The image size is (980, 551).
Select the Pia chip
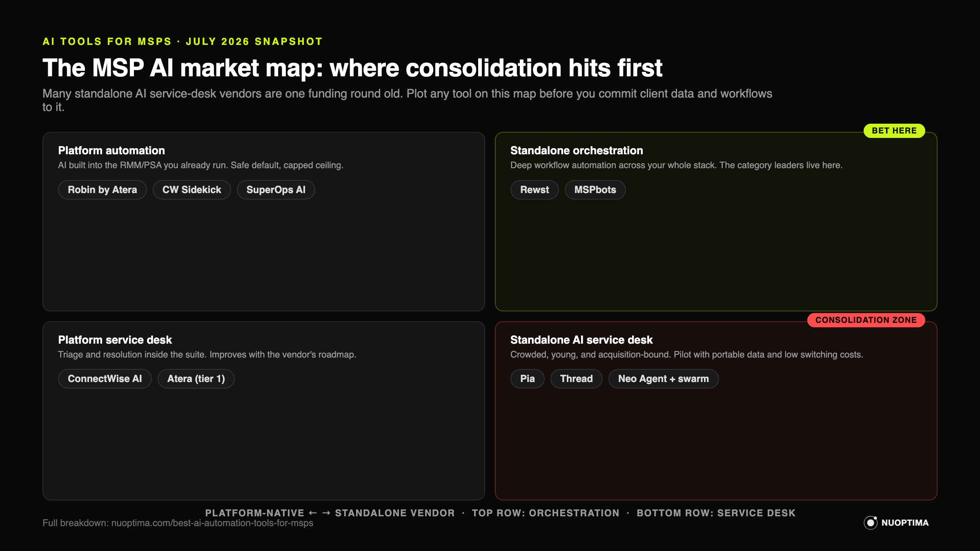528,379
